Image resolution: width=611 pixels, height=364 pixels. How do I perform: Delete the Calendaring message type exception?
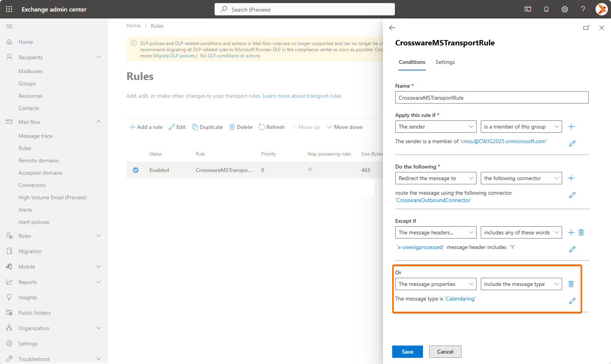pos(571,284)
